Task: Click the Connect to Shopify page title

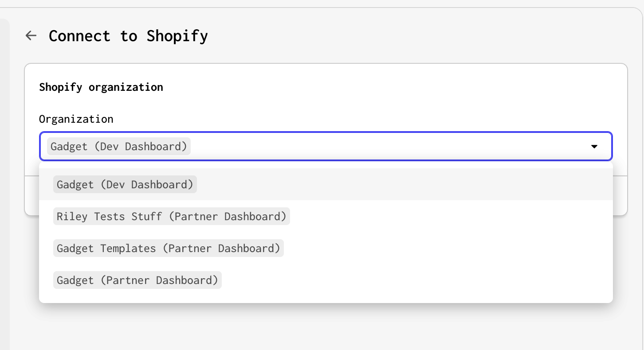Action: coord(128,35)
